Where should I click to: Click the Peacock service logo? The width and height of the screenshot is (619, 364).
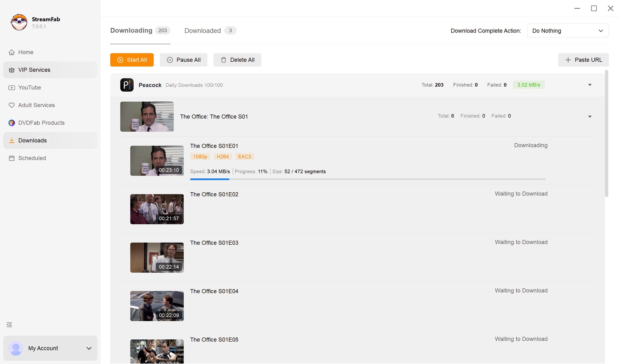click(x=127, y=85)
